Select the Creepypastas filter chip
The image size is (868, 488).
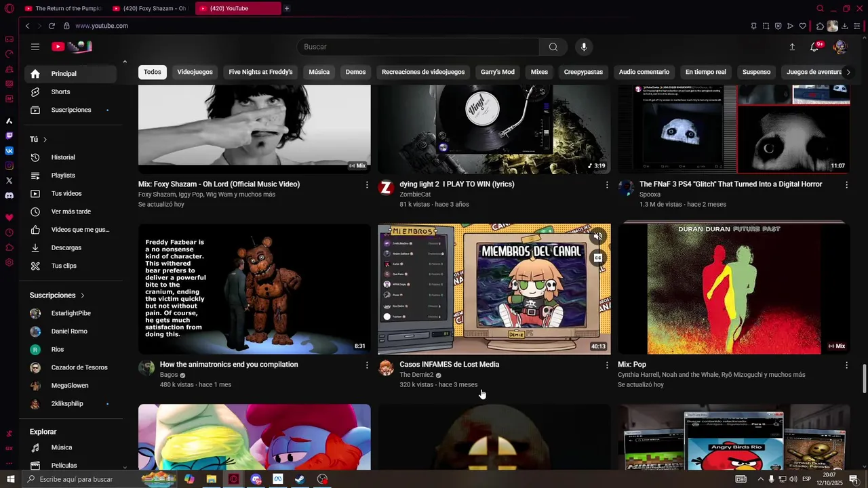pyautogui.click(x=583, y=72)
